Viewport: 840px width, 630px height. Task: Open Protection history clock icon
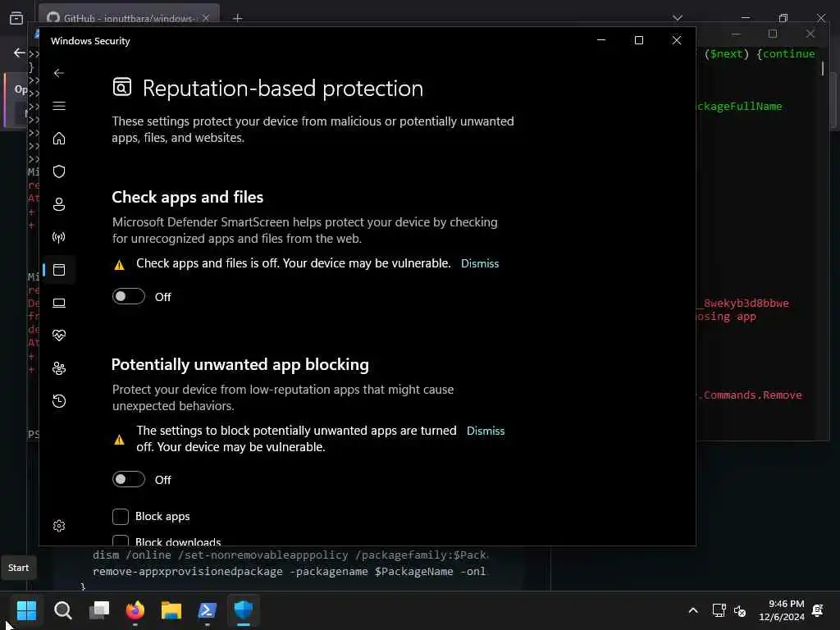(x=59, y=401)
